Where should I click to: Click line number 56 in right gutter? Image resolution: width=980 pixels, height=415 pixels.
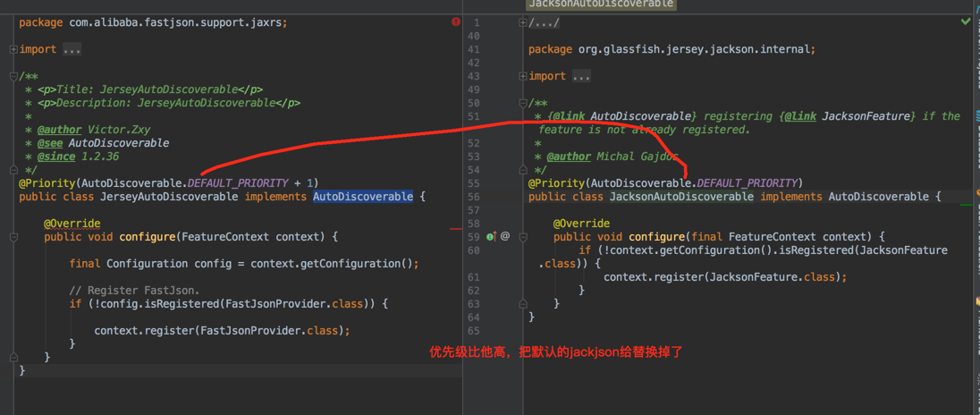pyautogui.click(x=473, y=197)
